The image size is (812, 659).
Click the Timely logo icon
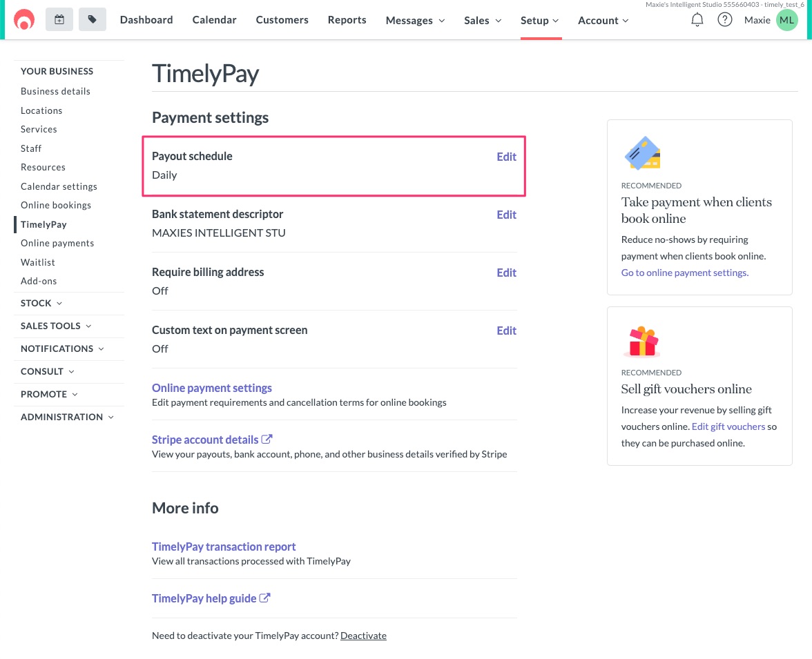pyautogui.click(x=23, y=20)
